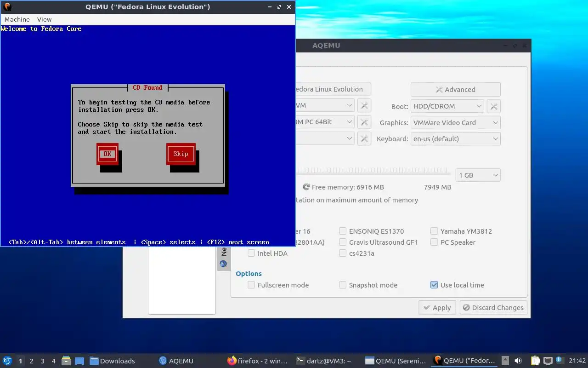Expand the hidden system tray arrow

[505, 361]
